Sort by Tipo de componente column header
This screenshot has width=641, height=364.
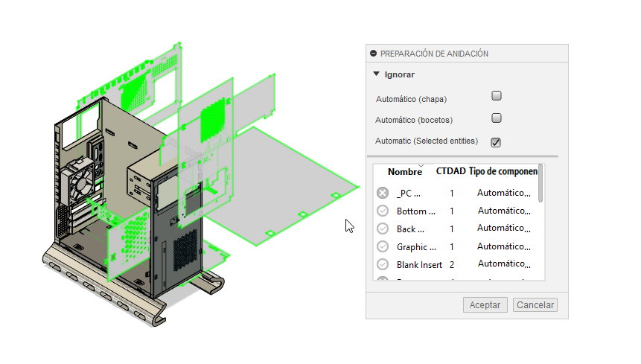(x=503, y=171)
